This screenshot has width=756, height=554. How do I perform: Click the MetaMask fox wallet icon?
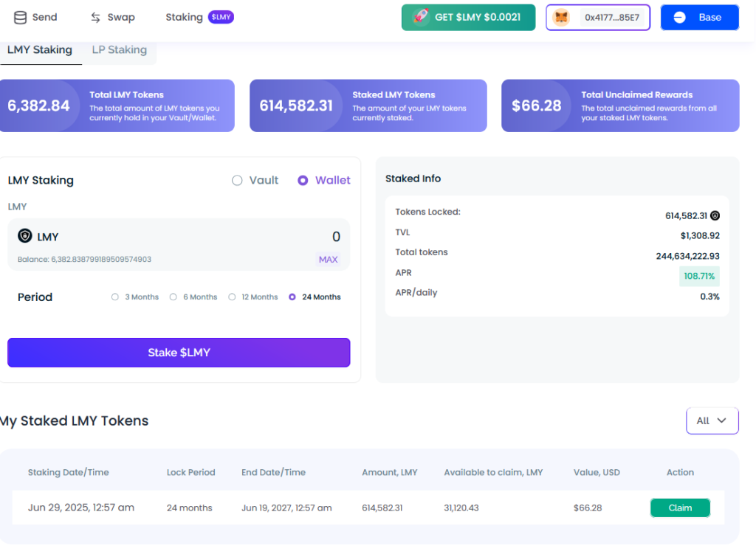pos(562,18)
